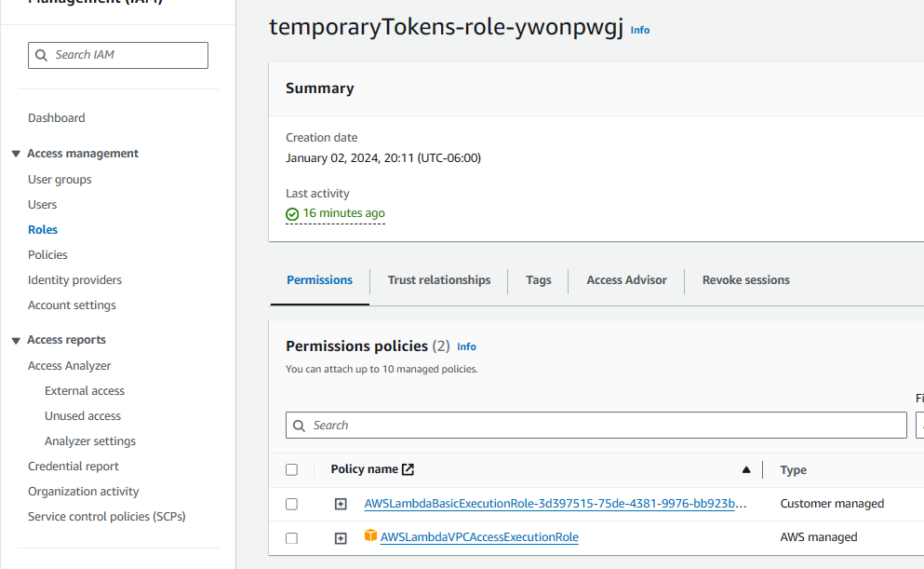Open the AWSLambdaVPCAccessExecutionRole policy link

coord(479,537)
